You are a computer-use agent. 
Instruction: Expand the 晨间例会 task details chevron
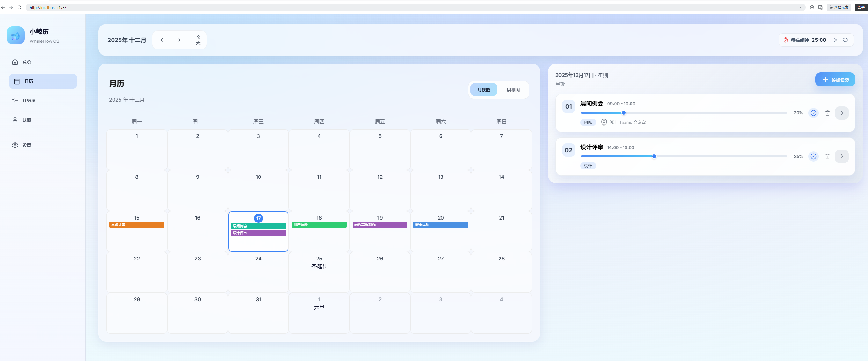click(841, 113)
